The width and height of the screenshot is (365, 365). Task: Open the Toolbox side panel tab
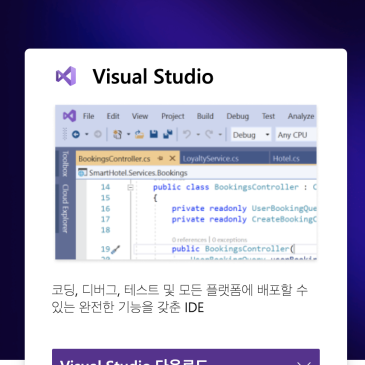(65, 164)
